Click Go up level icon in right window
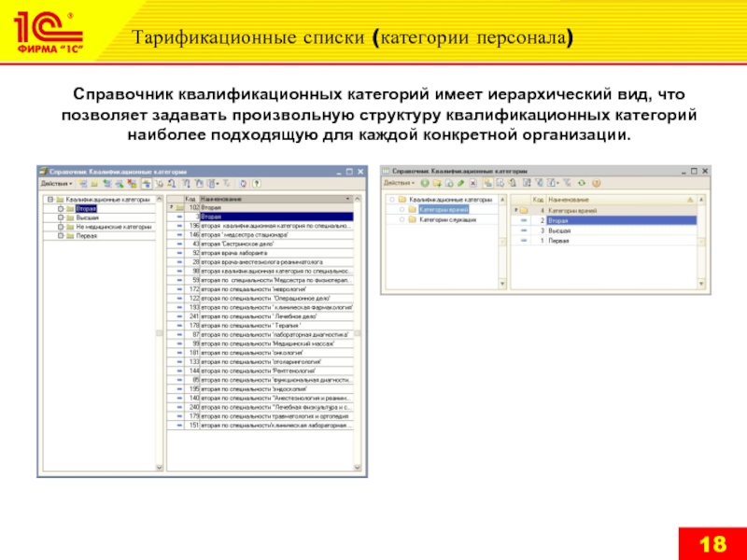The image size is (747, 560). tap(512, 183)
